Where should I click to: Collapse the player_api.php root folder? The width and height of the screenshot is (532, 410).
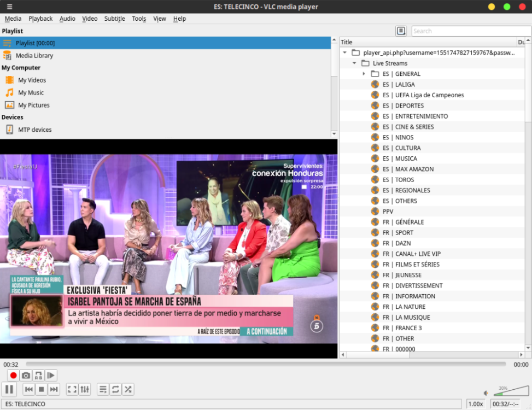point(344,52)
